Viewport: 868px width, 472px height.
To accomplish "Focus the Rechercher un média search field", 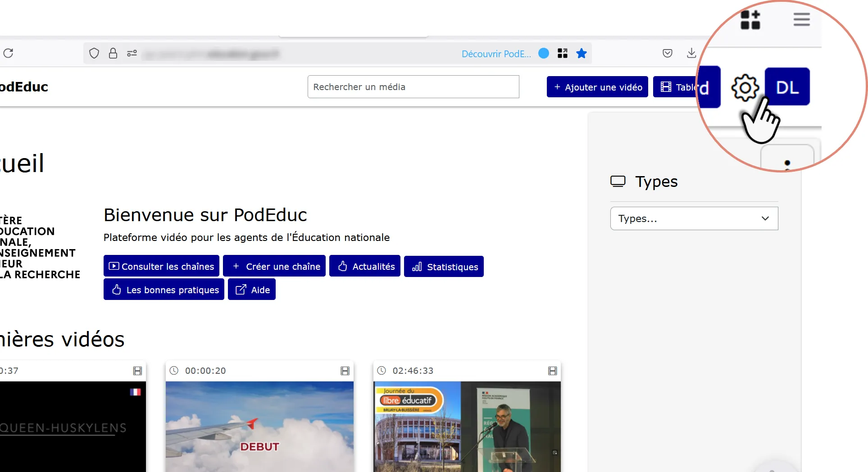I will point(413,86).
